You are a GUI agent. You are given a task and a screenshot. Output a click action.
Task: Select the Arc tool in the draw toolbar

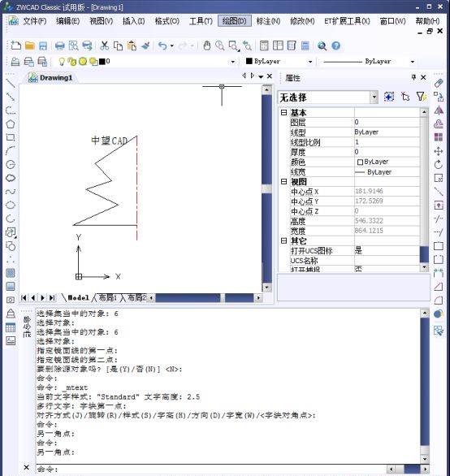tap(11, 150)
